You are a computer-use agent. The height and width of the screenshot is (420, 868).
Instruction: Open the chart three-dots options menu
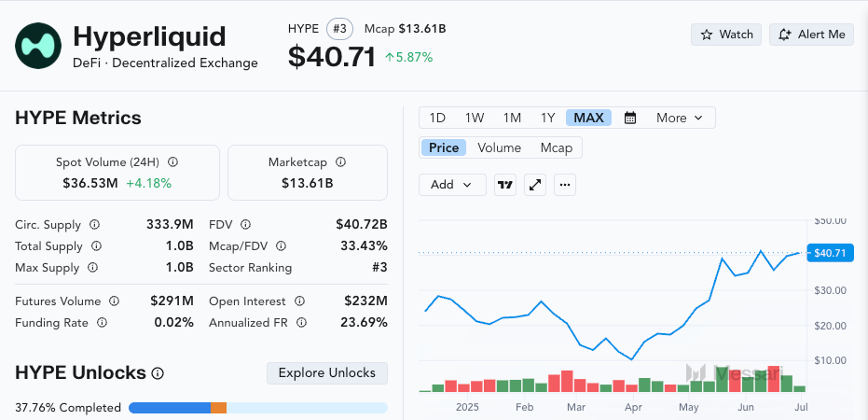(x=565, y=185)
